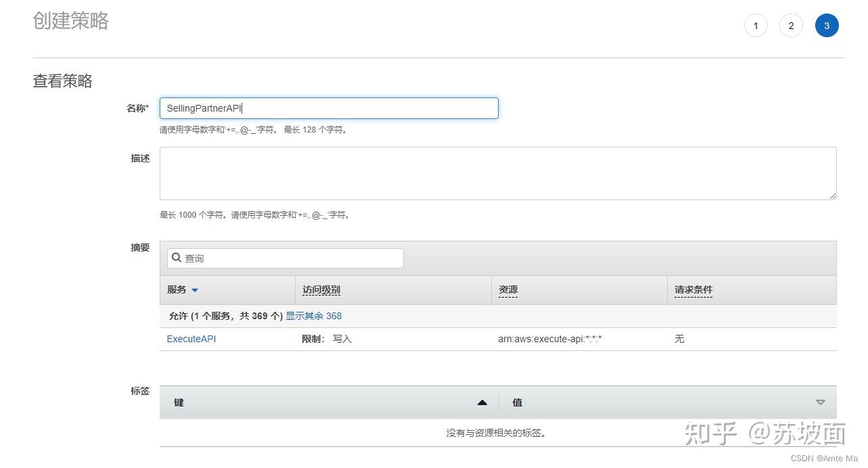
Task: Open the ExecuteAPI service link
Action: click(x=191, y=338)
